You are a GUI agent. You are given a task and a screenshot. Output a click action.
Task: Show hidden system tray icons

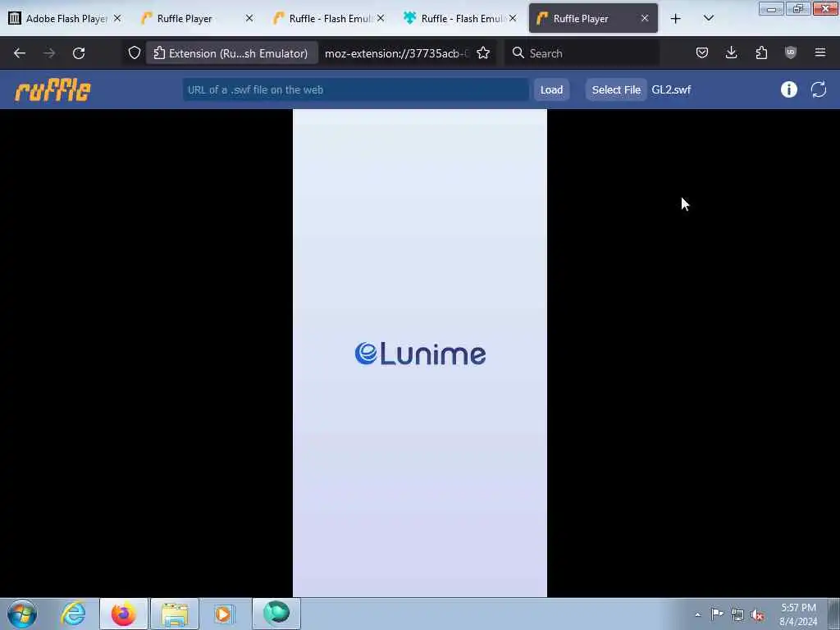697,614
